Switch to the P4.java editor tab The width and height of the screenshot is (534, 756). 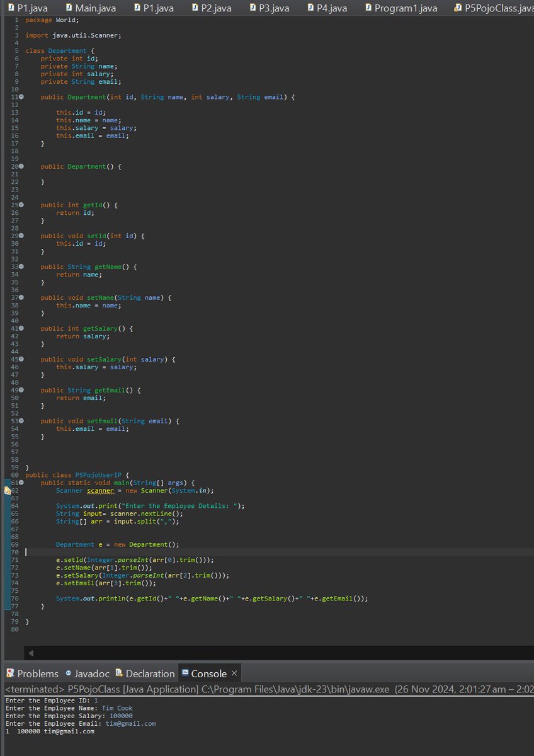[327, 8]
